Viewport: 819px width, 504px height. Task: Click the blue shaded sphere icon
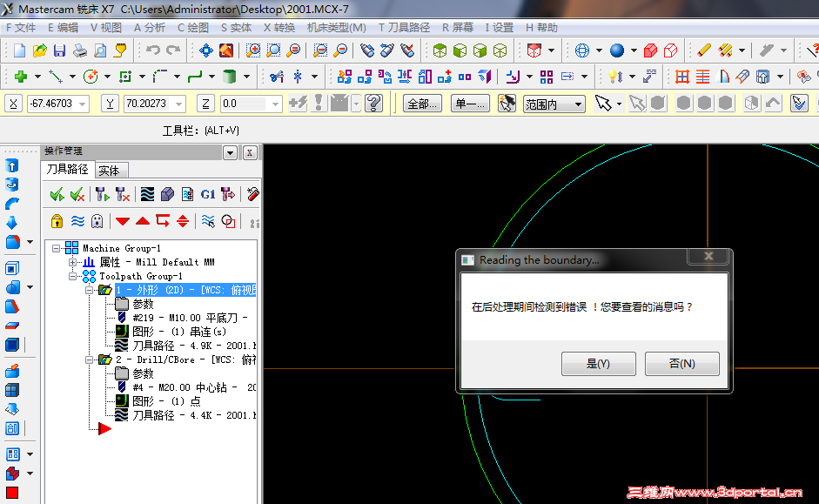(x=617, y=50)
